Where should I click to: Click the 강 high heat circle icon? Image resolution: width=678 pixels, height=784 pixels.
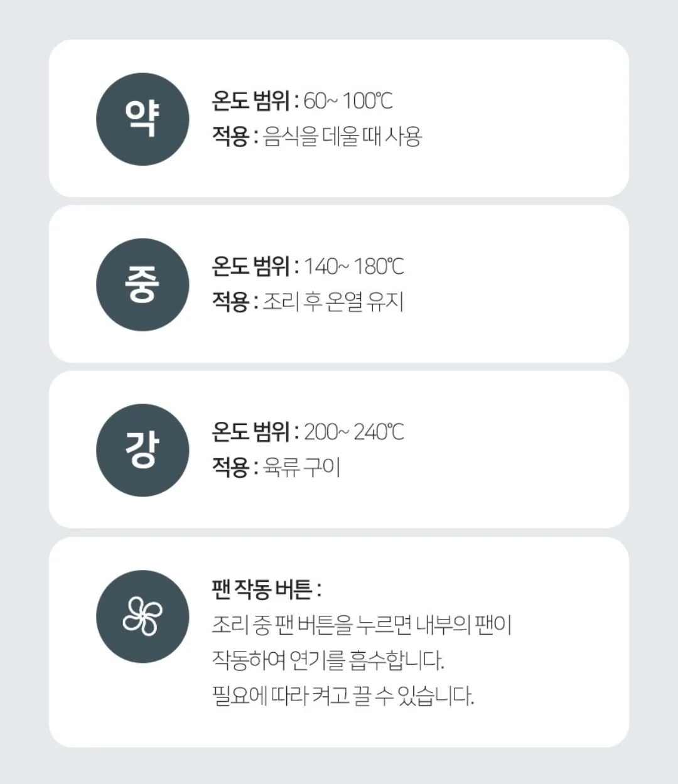click(143, 451)
